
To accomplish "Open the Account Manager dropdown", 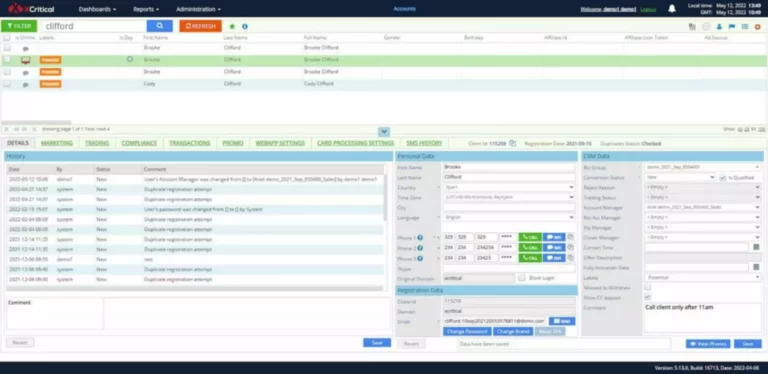I will pos(702,207).
